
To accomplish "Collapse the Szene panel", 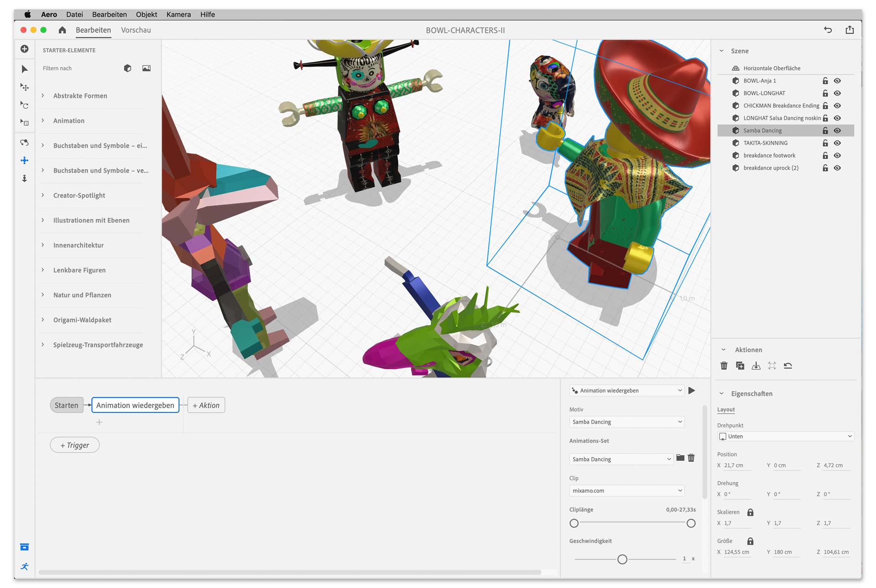I will [721, 51].
